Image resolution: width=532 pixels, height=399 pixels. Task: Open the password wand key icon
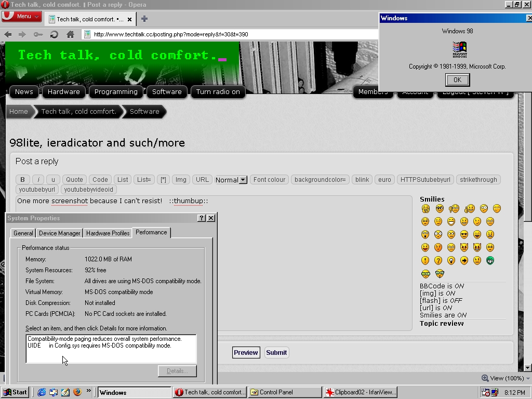[x=38, y=34]
